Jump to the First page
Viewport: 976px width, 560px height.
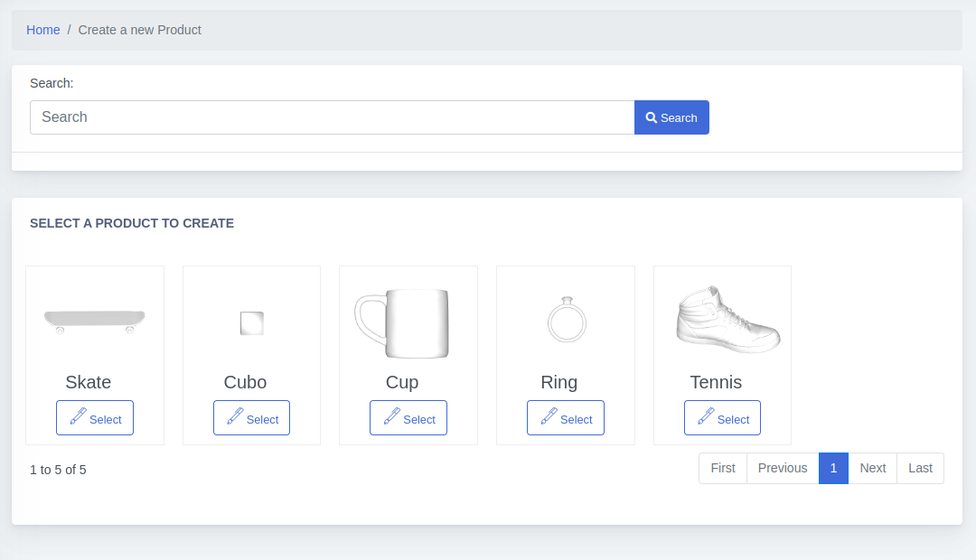pyautogui.click(x=723, y=468)
